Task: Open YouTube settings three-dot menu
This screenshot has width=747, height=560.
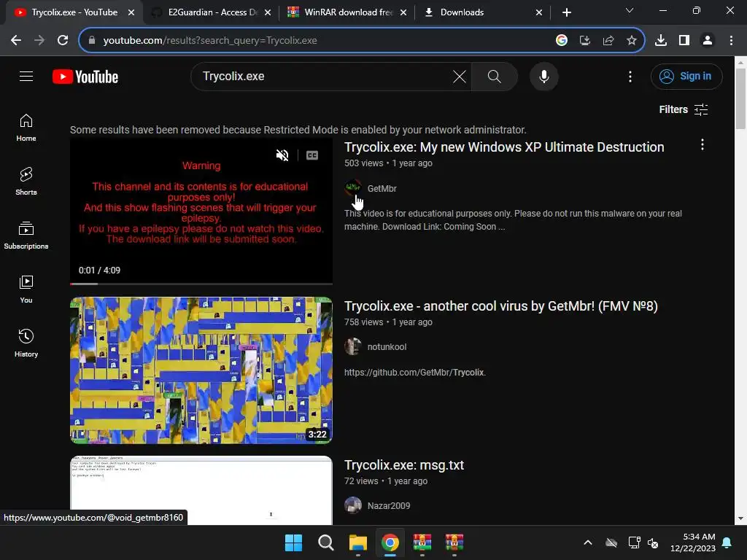Action: [630, 77]
